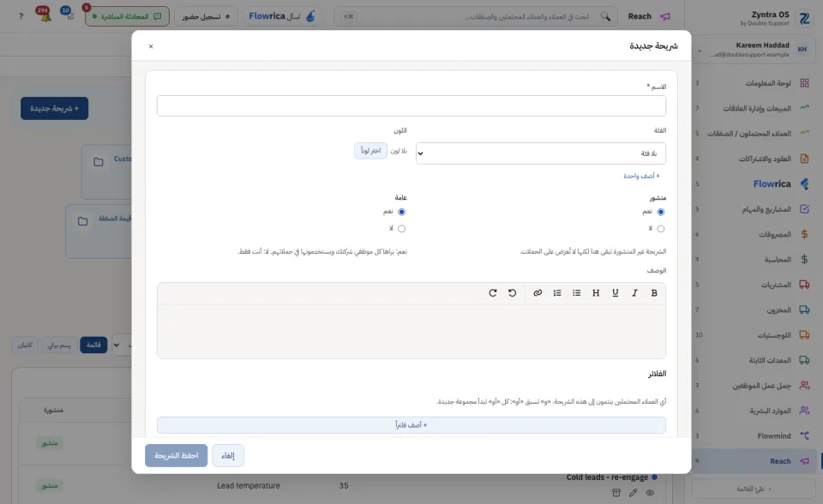Apply italic formatting in the description editor
Screen dimensions: 823x504
pyautogui.click(x=634, y=293)
